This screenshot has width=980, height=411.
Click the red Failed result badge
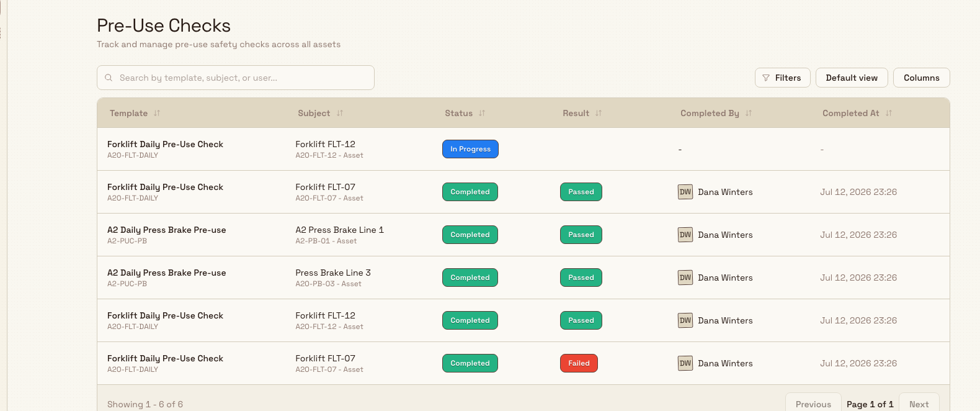(x=579, y=363)
